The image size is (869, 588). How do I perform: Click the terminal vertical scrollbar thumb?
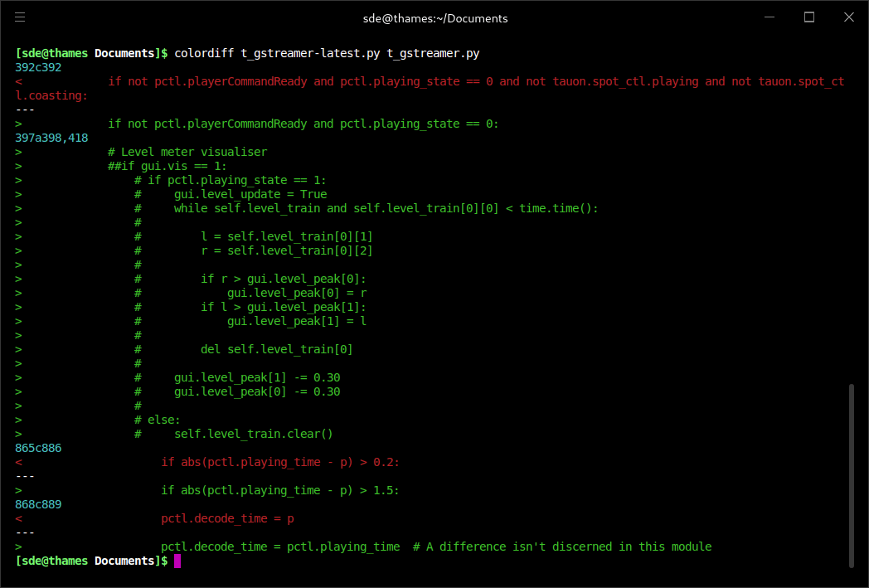(x=852, y=475)
